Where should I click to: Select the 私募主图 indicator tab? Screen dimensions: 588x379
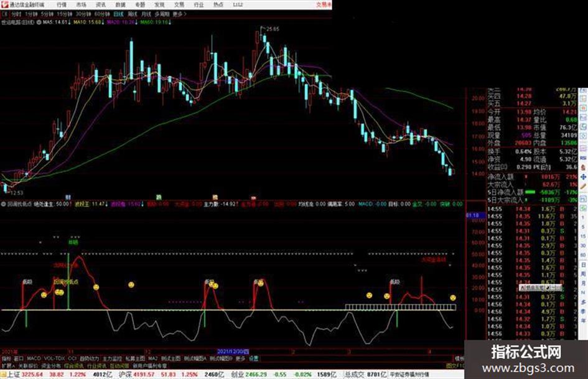click(x=135, y=358)
